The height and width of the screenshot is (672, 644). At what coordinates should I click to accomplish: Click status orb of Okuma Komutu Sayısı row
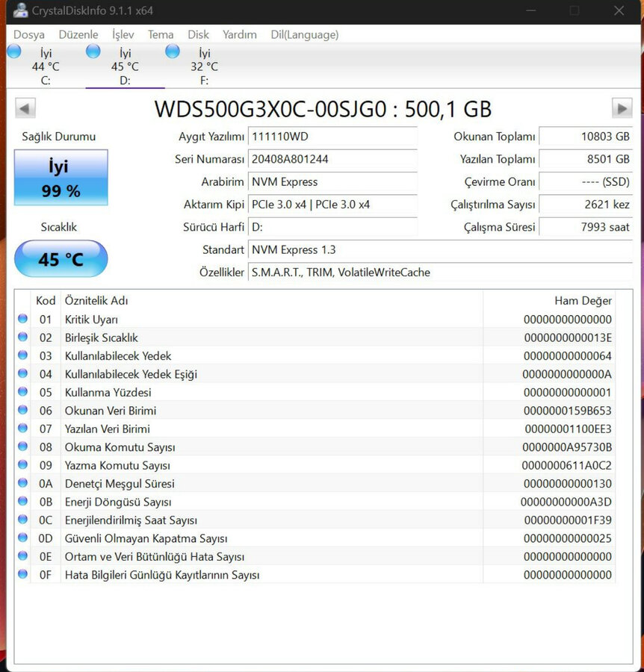click(x=22, y=447)
